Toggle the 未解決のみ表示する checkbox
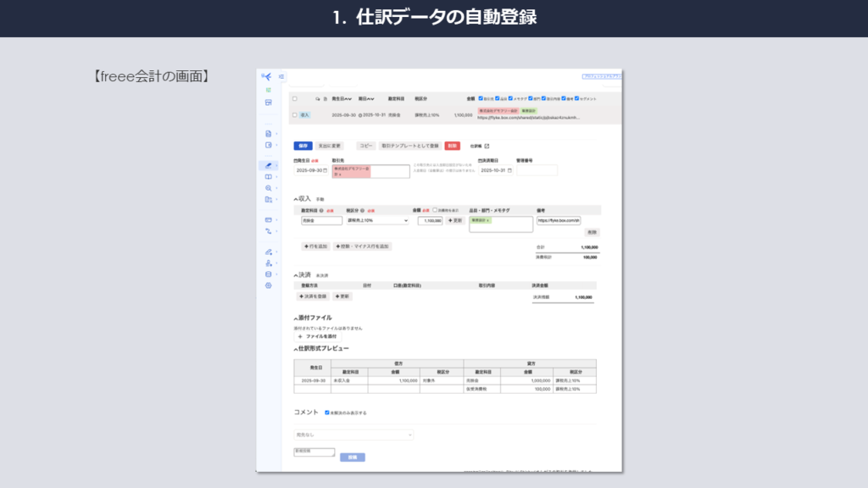 point(327,413)
